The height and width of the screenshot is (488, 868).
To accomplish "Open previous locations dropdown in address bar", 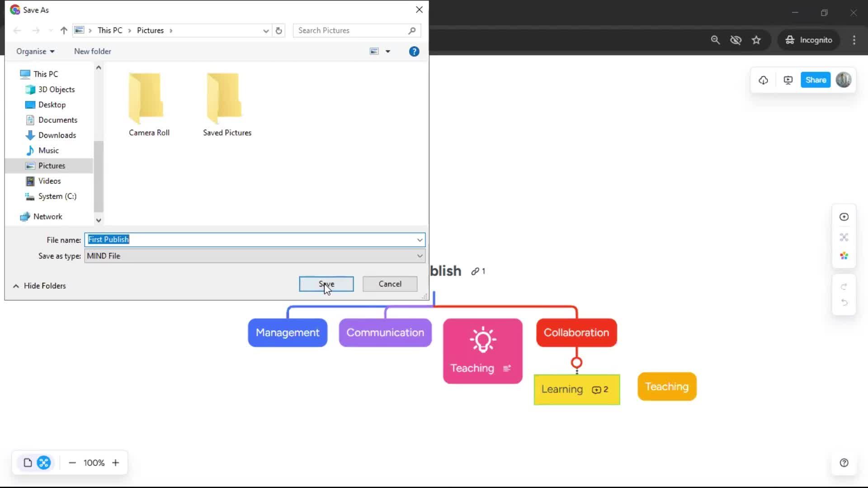I will point(266,31).
